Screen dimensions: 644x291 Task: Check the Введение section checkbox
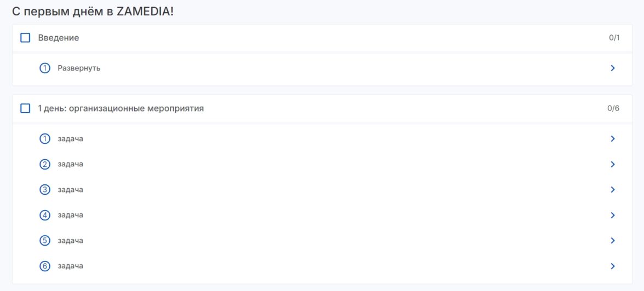click(25, 38)
